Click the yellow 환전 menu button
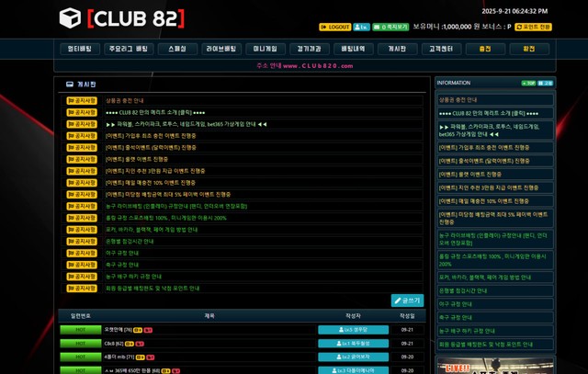The image size is (588, 374). coord(529,49)
